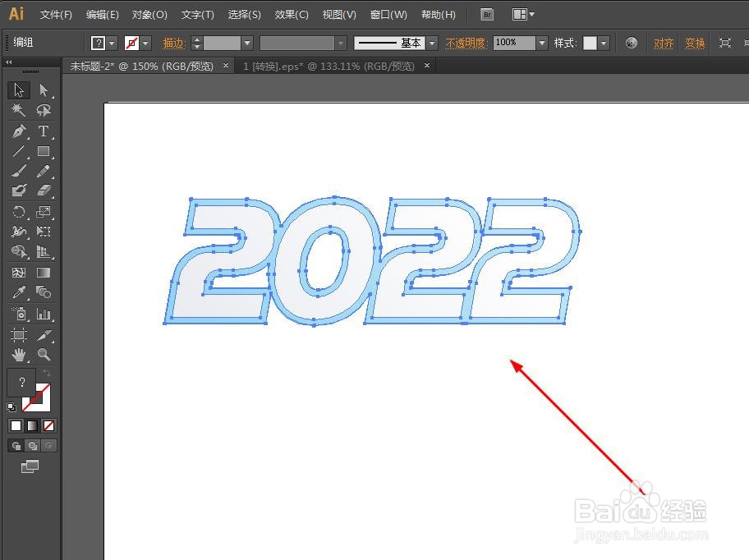749x560 pixels.
Task: Collapse the tools panel double arrow
Action: click(8, 62)
